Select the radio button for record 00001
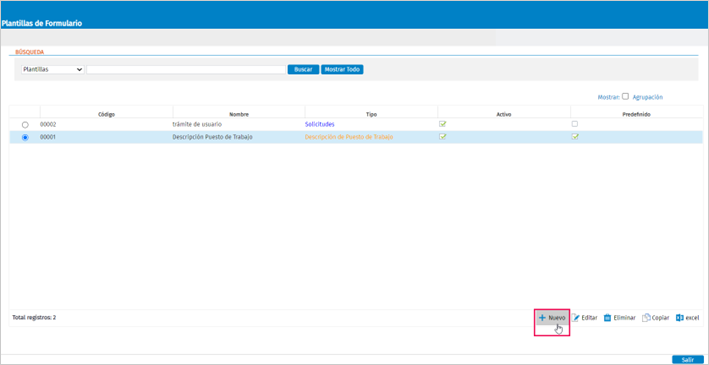709x365 pixels. point(25,137)
